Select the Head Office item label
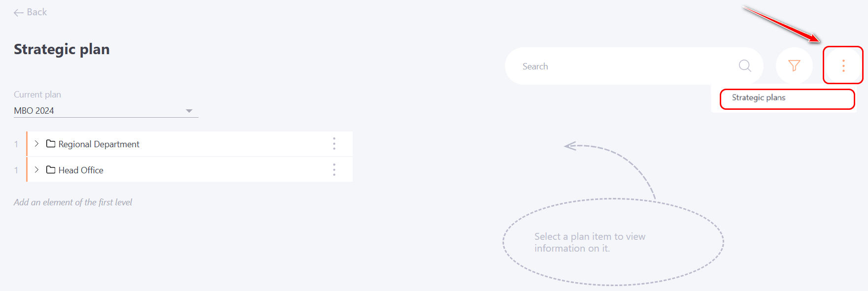 (x=81, y=170)
